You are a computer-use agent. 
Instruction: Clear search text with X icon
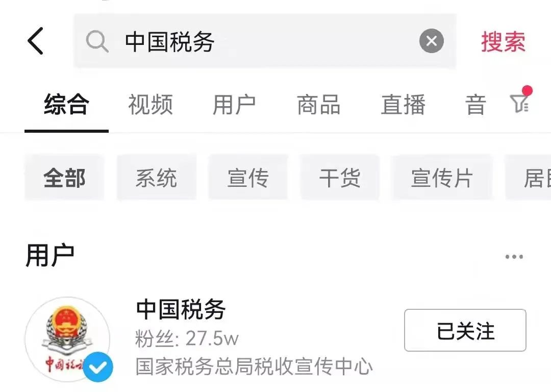(x=431, y=41)
